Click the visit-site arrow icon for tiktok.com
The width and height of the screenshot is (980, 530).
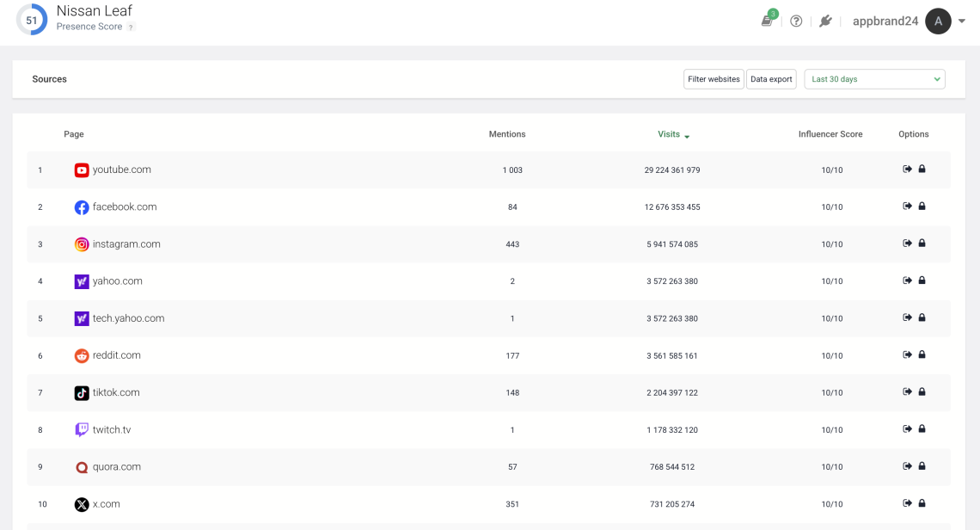907,391
